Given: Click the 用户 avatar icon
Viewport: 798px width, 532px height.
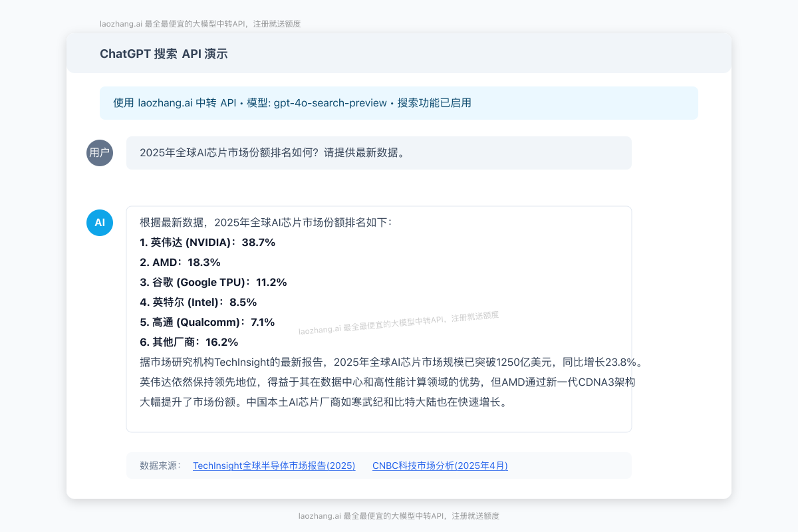Looking at the screenshot, I should (x=100, y=153).
